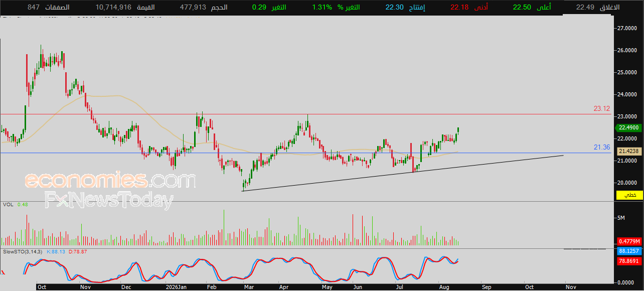Click the القيمة value 10,714,916
The image size is (644, 291).
113,8
